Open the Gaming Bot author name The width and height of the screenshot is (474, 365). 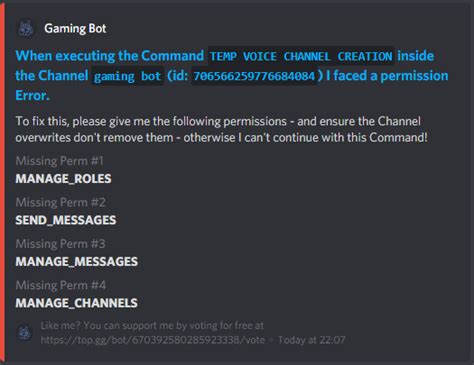(75, 28)
